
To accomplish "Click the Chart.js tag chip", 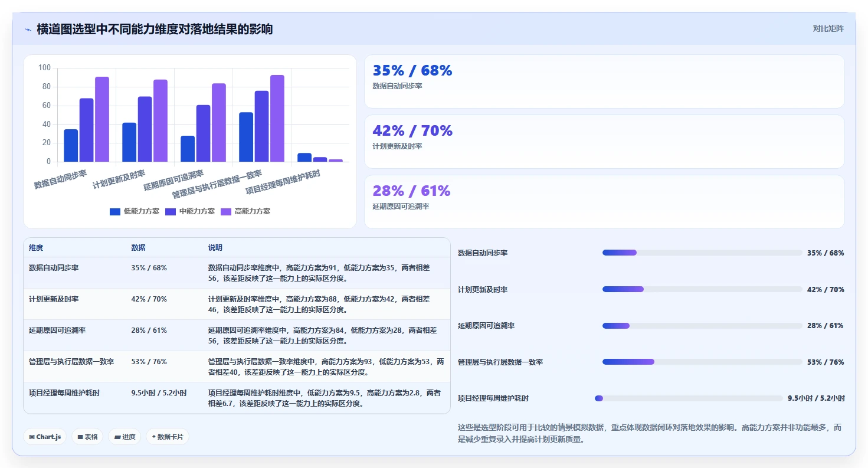I will pyautogui.click(x=45, y=437).
